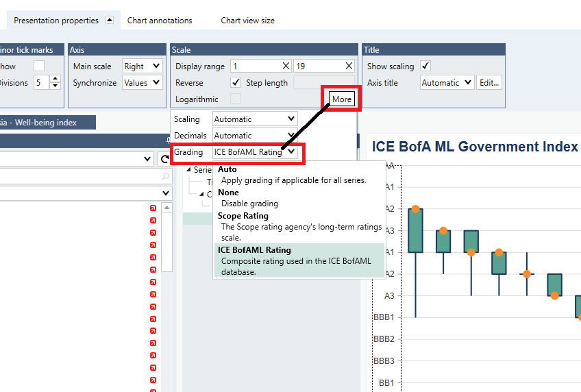581x392 pixels.
Task: Open the Chart view size tab
Action: [x=247, y=21]
